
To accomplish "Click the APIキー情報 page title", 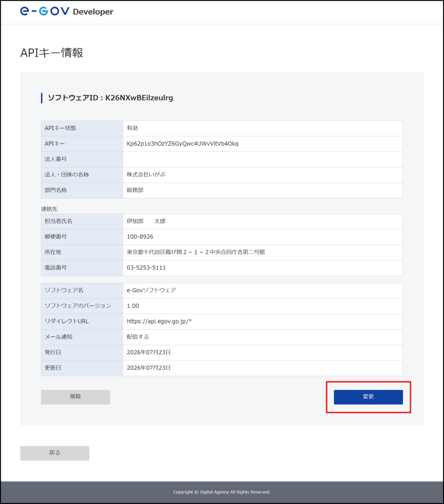I will point(52,53).
